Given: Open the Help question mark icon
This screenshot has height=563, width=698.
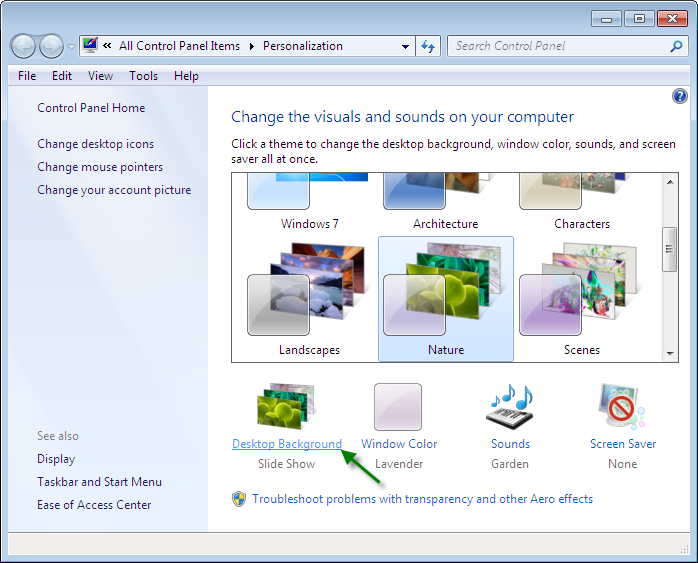Looking at the screenshot, I should click(x=680, y=96).
